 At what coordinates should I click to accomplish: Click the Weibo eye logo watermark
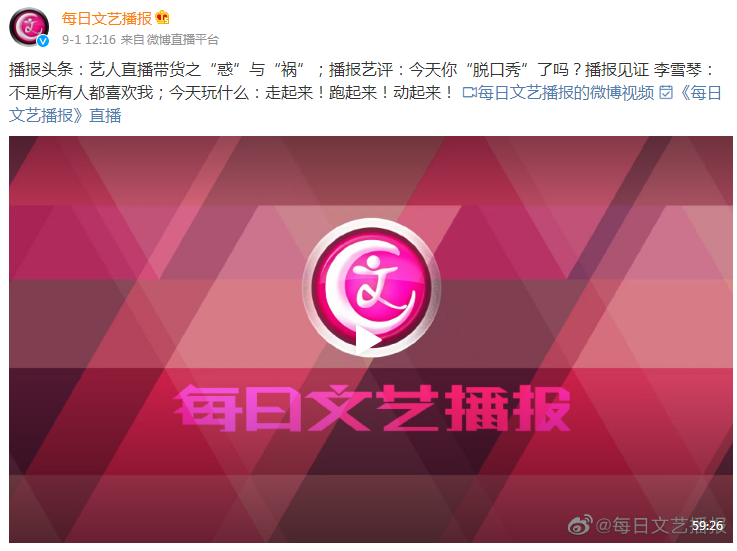(580, 524)
